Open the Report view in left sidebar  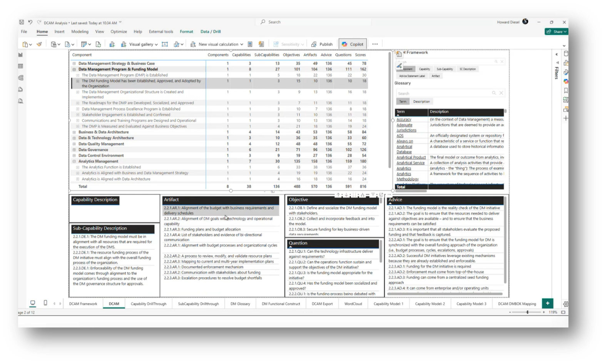(x=20, y=55)
